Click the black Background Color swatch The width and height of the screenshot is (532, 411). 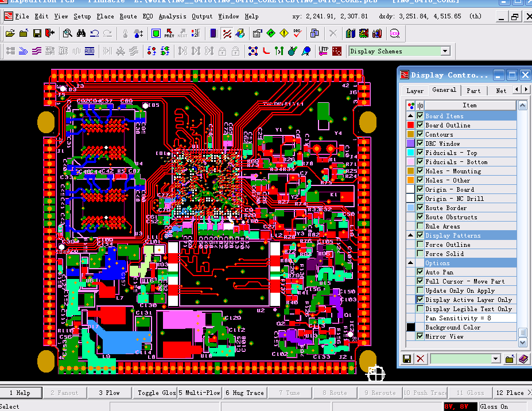point(410,327)
